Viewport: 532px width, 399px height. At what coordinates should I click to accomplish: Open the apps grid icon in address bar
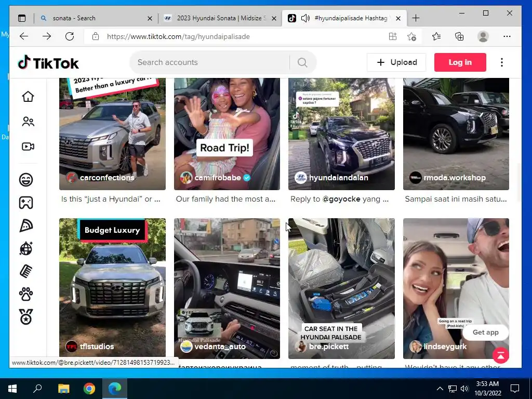(x=393, y=36)
